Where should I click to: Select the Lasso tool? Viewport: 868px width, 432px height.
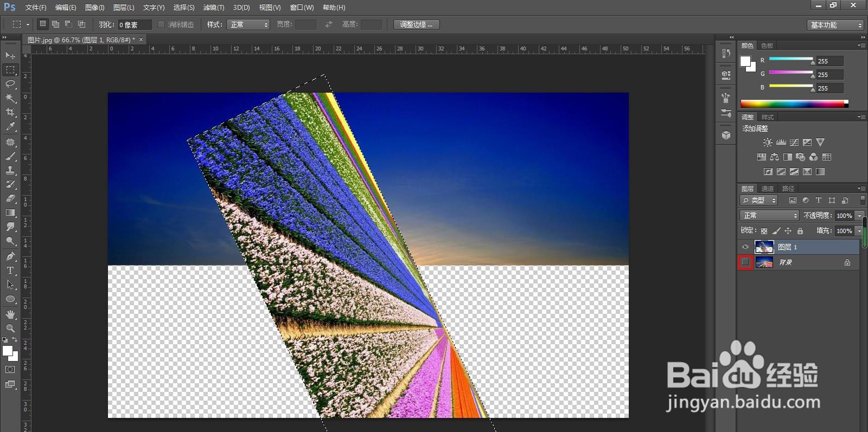point(10,83)
